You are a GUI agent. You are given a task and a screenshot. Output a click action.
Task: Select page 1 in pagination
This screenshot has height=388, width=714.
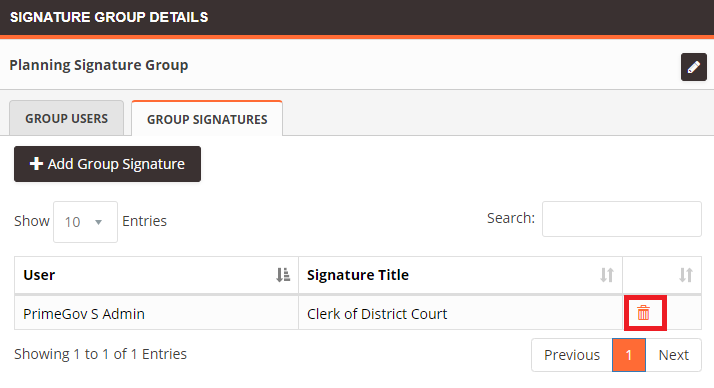coord(629,355)
